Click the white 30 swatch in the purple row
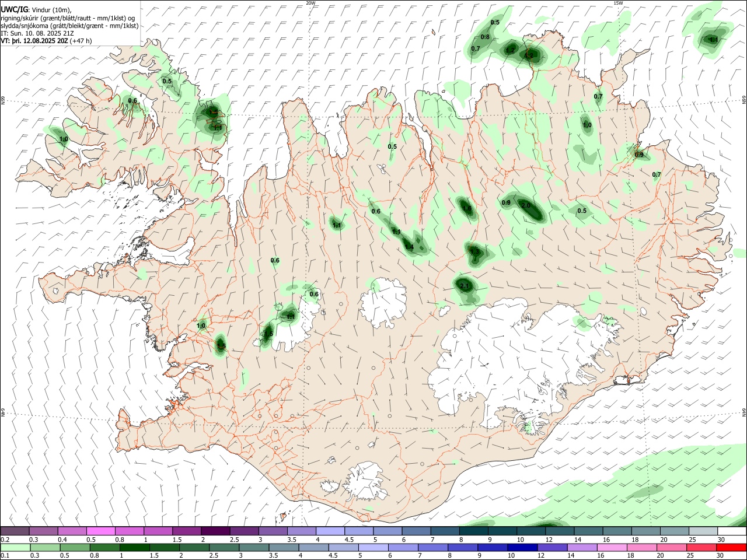The image size is (747, 560). click(732, 531)
